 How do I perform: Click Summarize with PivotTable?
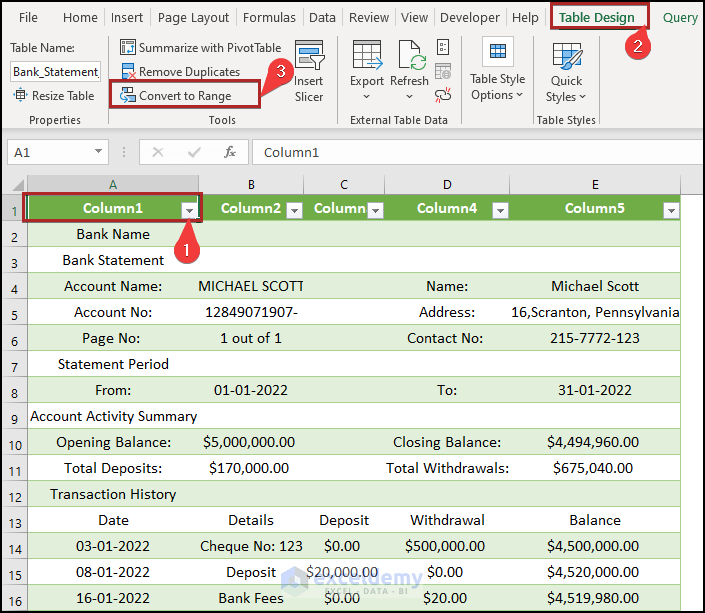[x=200, y=48]
